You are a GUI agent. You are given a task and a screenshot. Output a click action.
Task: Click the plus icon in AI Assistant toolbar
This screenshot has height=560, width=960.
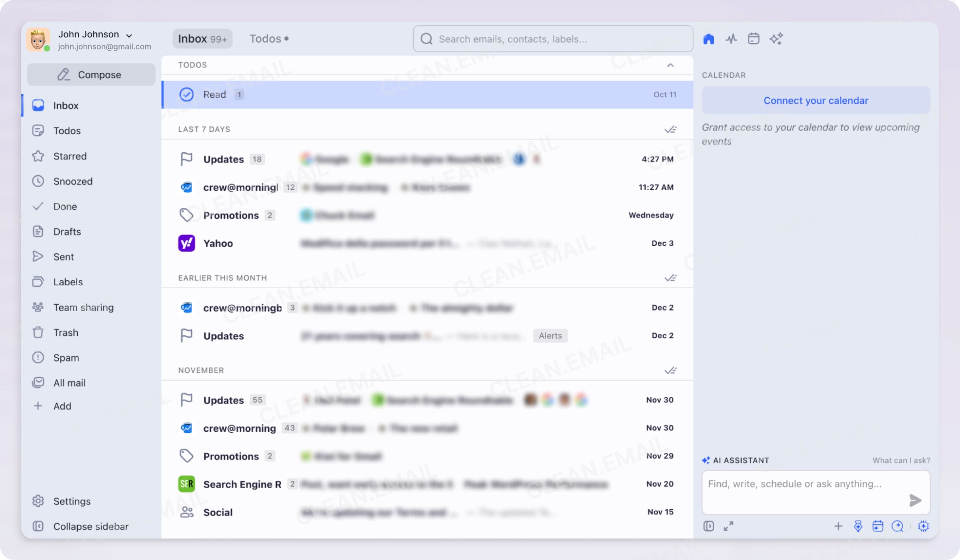(839, 526)
